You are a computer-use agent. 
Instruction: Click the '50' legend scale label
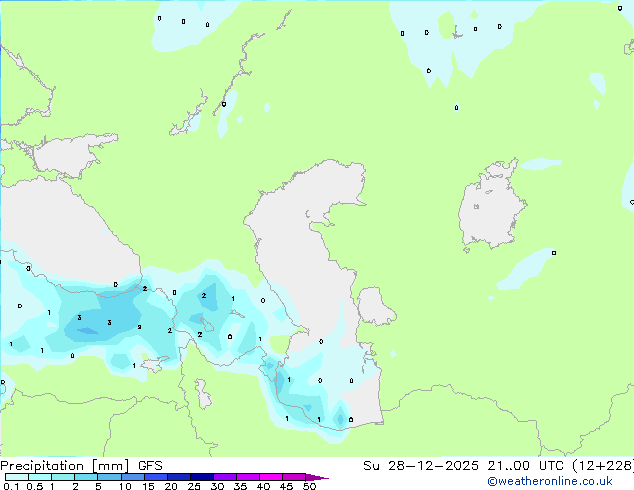pyautogui.click(x=309, y=486)
